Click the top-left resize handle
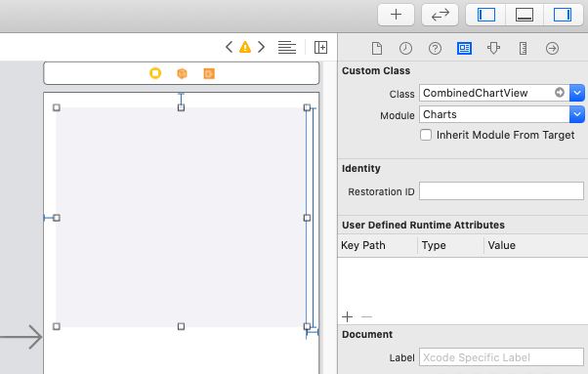Screen dimensions: 588x374 (x=57, y=108)
